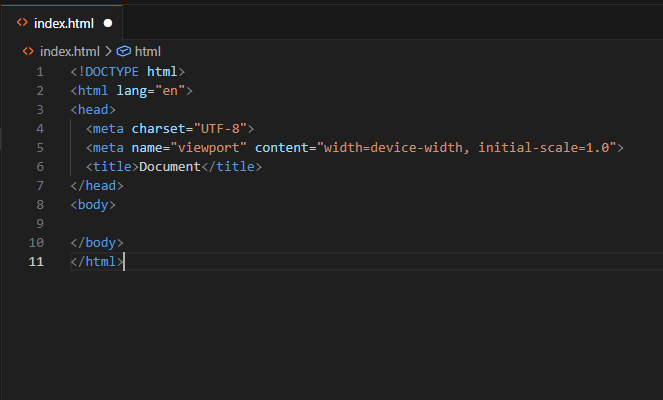Click the html symbol cube icon in breadcrumb
This screenshot has height=400, width=663.
pyautogui.click(x=124, y=51)
